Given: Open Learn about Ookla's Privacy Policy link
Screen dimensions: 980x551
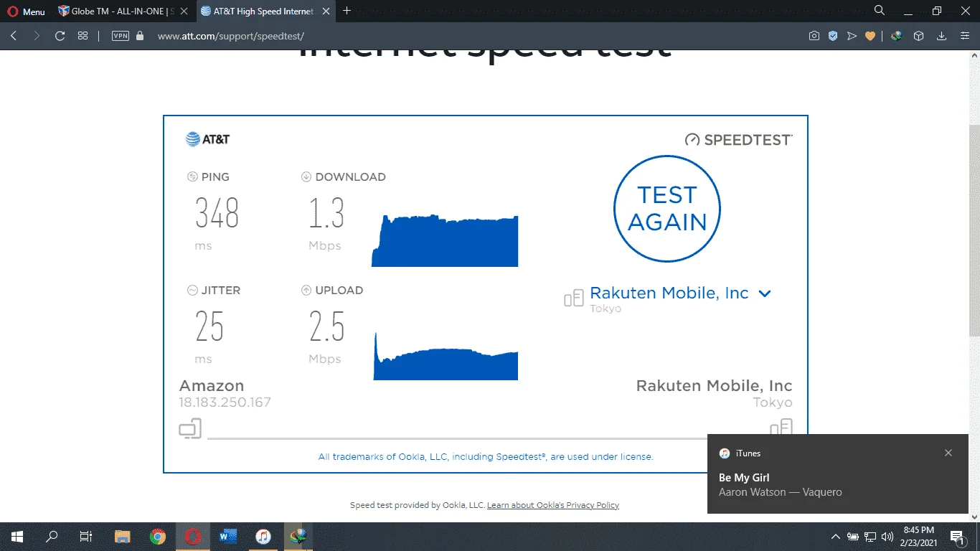Looking at the screenshot, I should click(x=553, y=505).
